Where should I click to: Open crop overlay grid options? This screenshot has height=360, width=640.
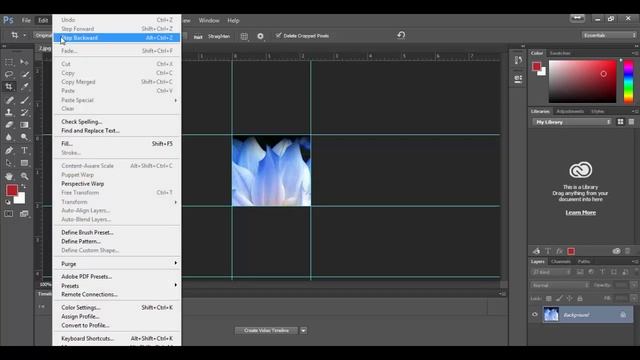coord(244,36)
